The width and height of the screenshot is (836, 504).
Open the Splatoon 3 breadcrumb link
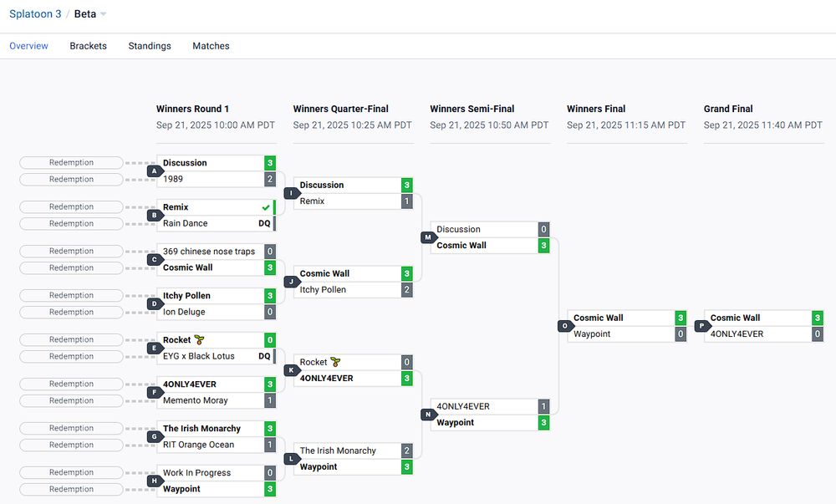35,14
